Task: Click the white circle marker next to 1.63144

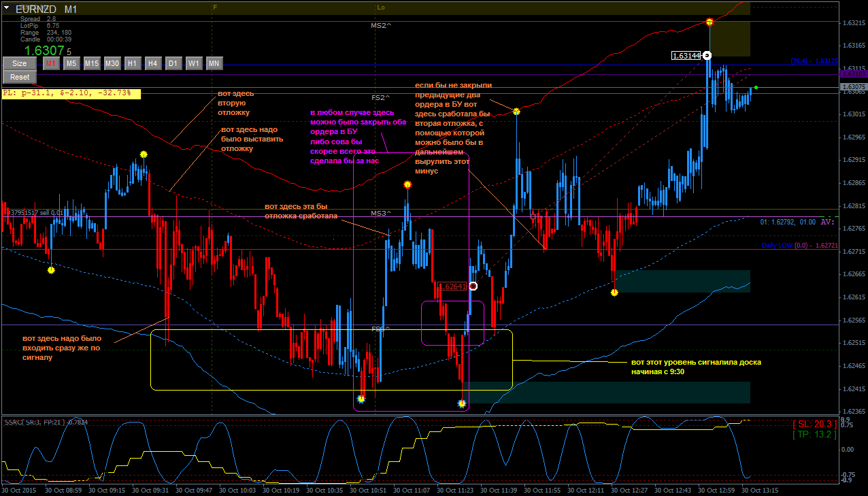Action: coord(707,55)
